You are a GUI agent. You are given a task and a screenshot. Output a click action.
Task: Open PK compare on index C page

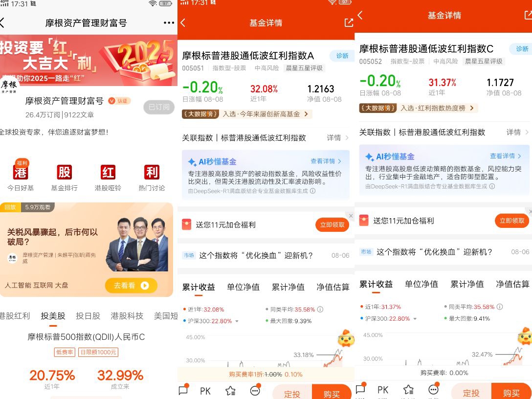[383, 390]
